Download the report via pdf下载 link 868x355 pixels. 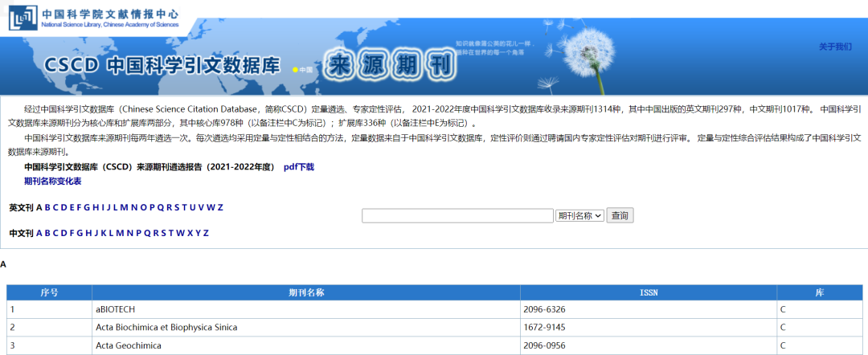click(x=299, y=167)
